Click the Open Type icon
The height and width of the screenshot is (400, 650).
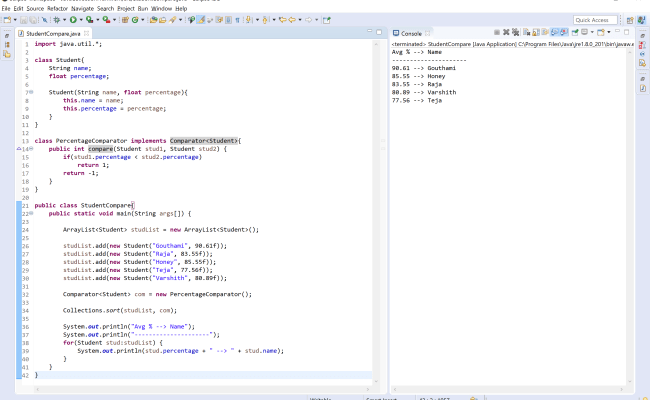pos(153,20)
